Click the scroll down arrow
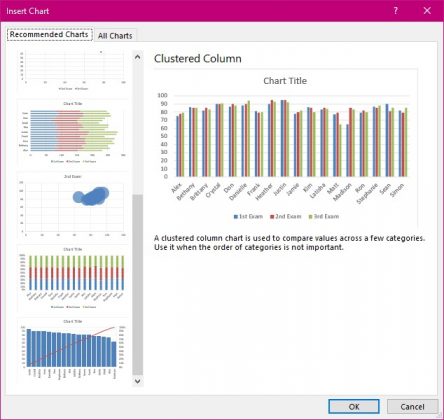This screenshot has width=444, height=420. (137, 381)
